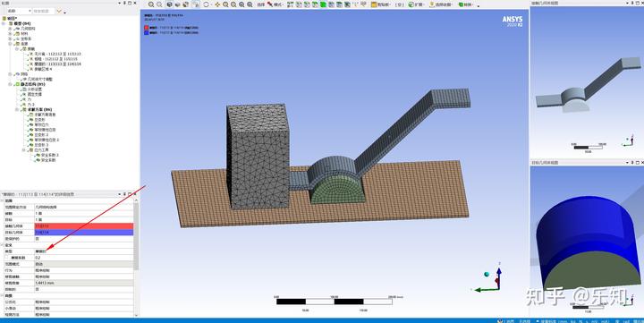The height and width of the screenshot is (323, 644).
Task: Toggle the green body selection filter
Action: tap(323, 4)
